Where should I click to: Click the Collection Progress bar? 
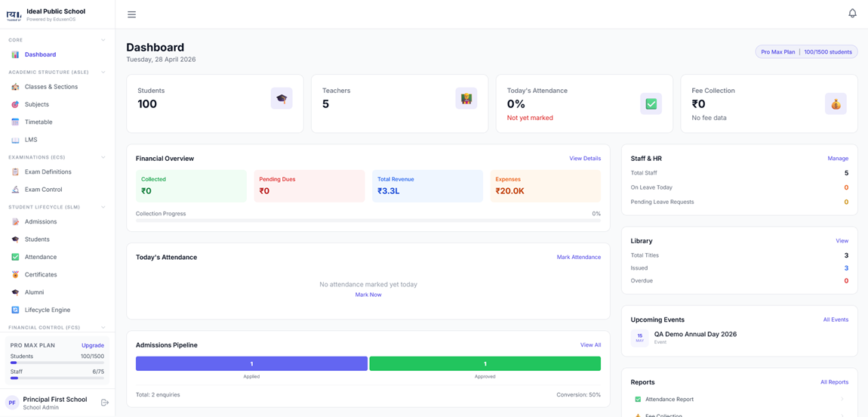(368, 221)
